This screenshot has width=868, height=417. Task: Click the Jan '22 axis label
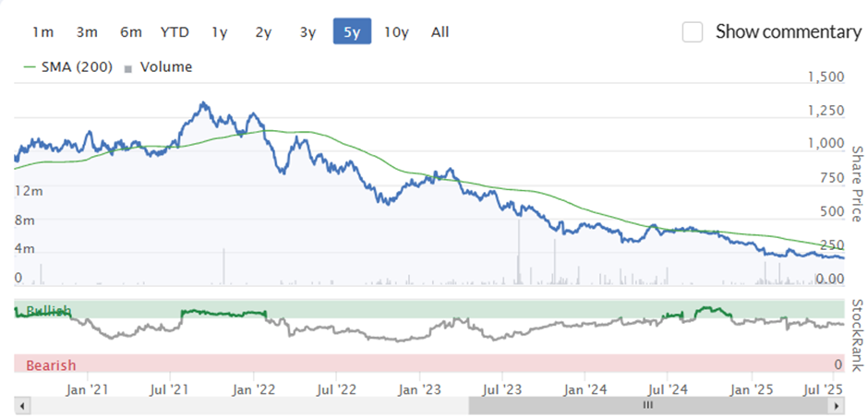click(254, 389)
